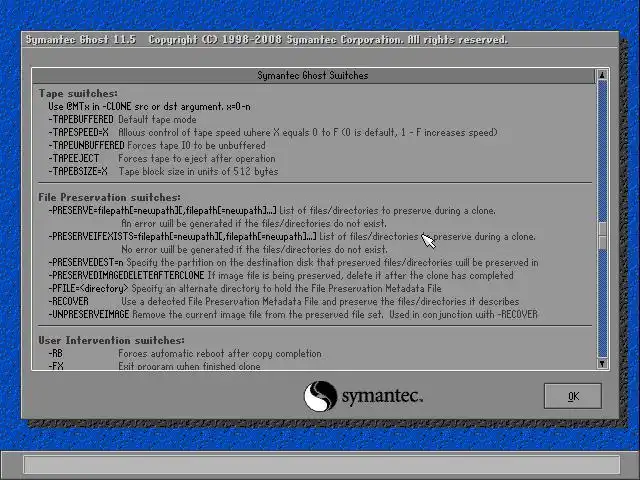Click the Symantec Ghost Switches title
Viewport: 640px width, 480px height.
(x=313, y=76)
